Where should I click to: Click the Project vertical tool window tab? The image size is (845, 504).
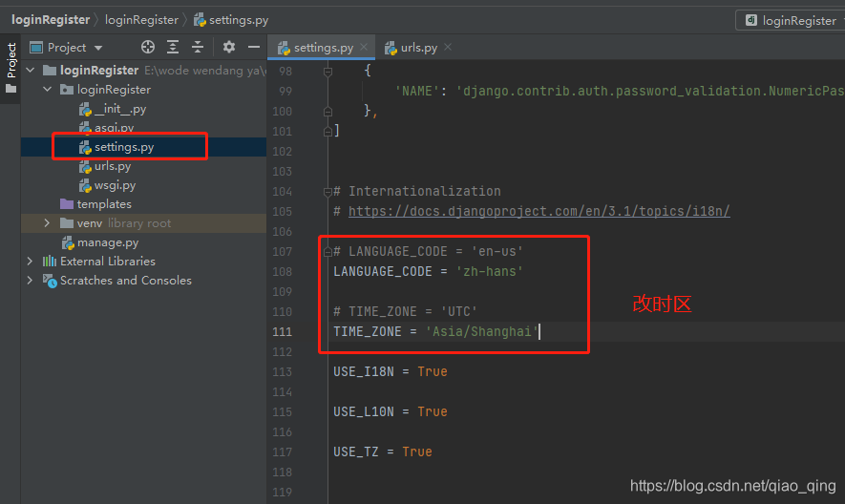(x=11, y=60)
